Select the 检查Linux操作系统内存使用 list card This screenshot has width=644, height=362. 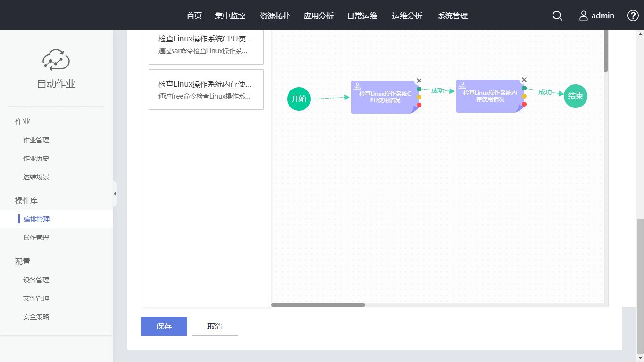pyautogui.click(x=206, y=90)
